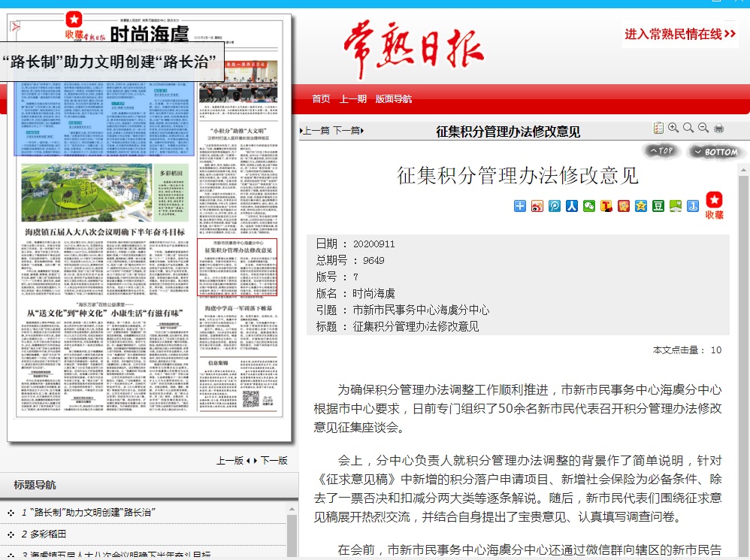Screen dimensions: 750x560
Task: Share via the blue circled P icon
Action: pyautogui.click(x=555, y=206)
